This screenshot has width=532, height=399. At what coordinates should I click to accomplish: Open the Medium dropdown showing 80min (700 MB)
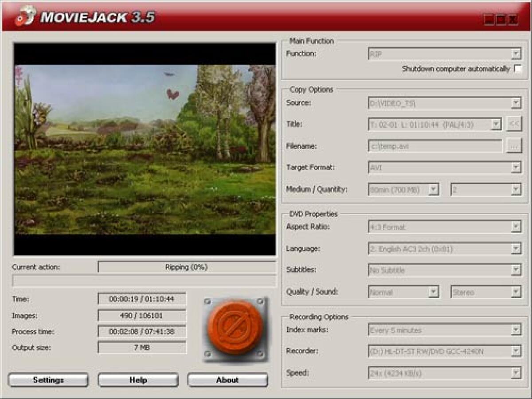coord(433,189)
